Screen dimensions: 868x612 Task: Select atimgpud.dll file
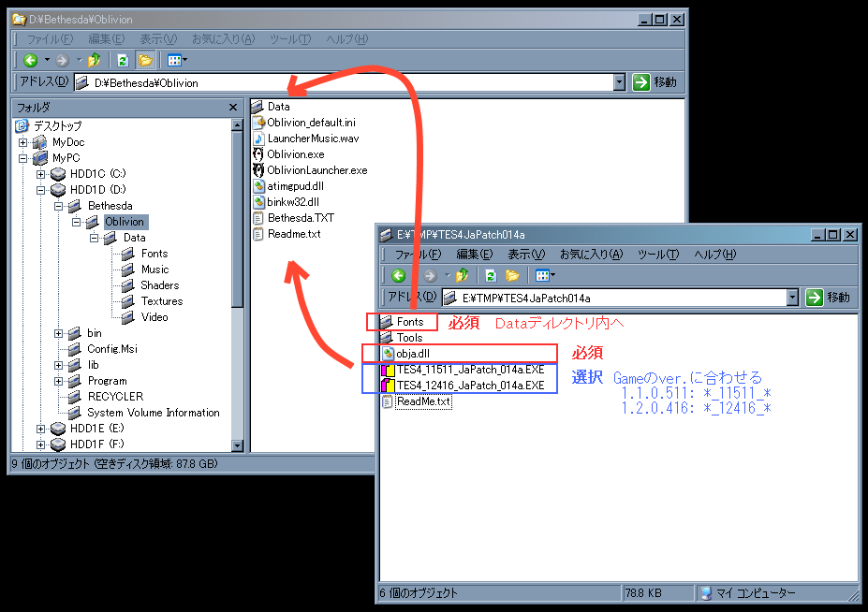[288, 186]
